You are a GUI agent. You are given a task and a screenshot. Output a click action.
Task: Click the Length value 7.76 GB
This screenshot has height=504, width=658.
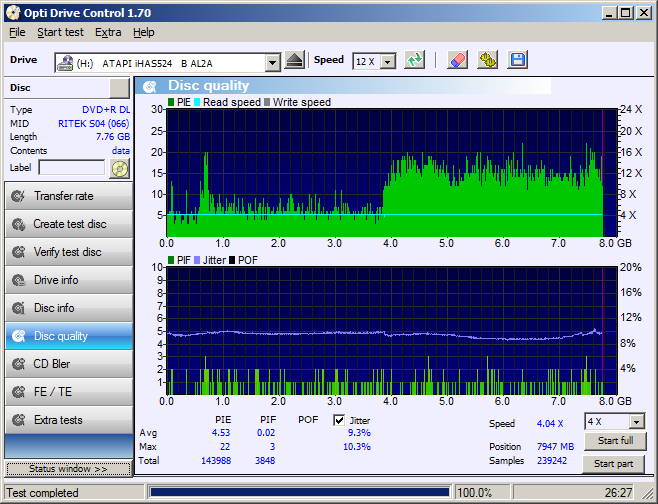[113, 137]
